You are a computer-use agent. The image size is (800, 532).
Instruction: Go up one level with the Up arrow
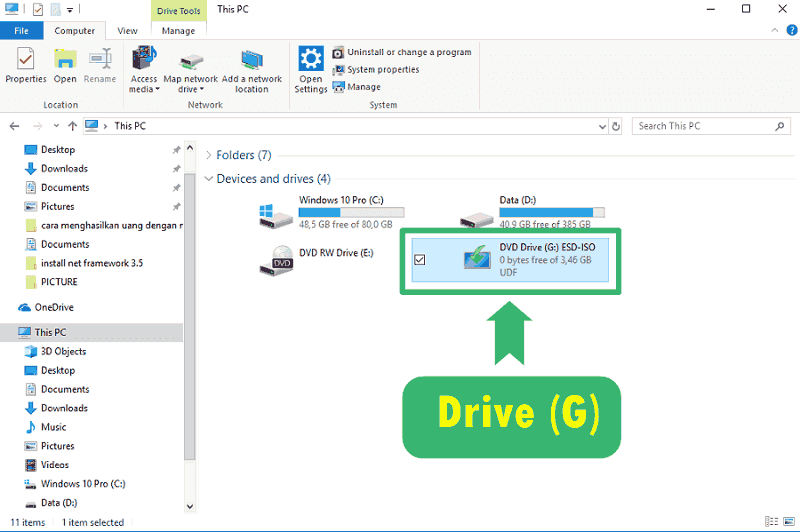tap(72, 126)
